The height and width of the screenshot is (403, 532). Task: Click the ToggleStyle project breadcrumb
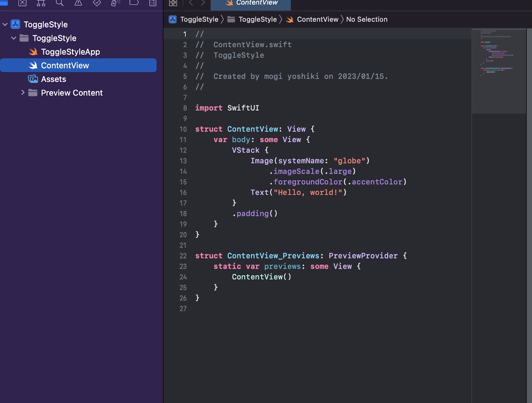[199, 19]
